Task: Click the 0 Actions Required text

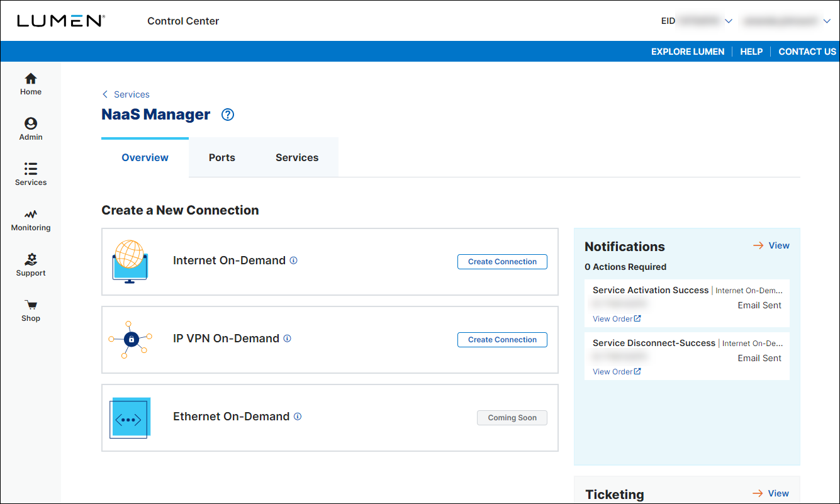Action: pos(625,267)
